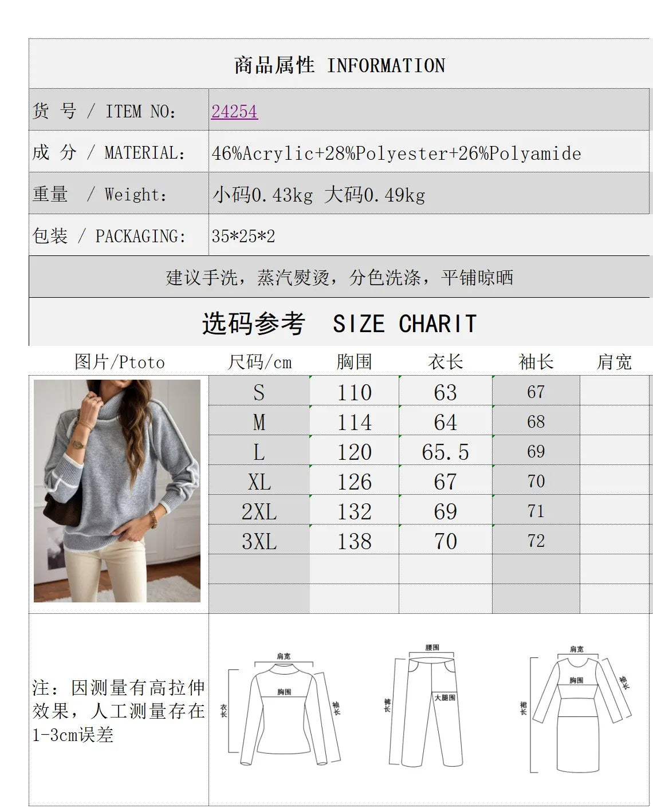Viewport: 653px width, 812px height.
Task: Select the 袖长 value 67 for size S
Action: click(x=536, y=392)
